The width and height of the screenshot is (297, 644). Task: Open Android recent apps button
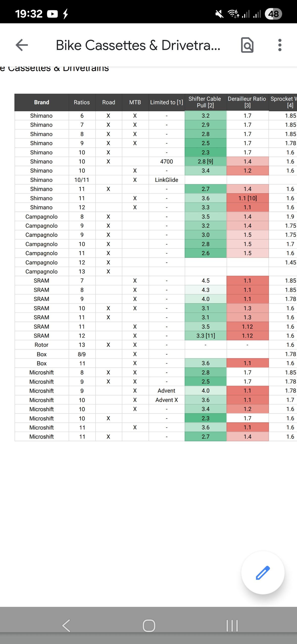[232, 626]
